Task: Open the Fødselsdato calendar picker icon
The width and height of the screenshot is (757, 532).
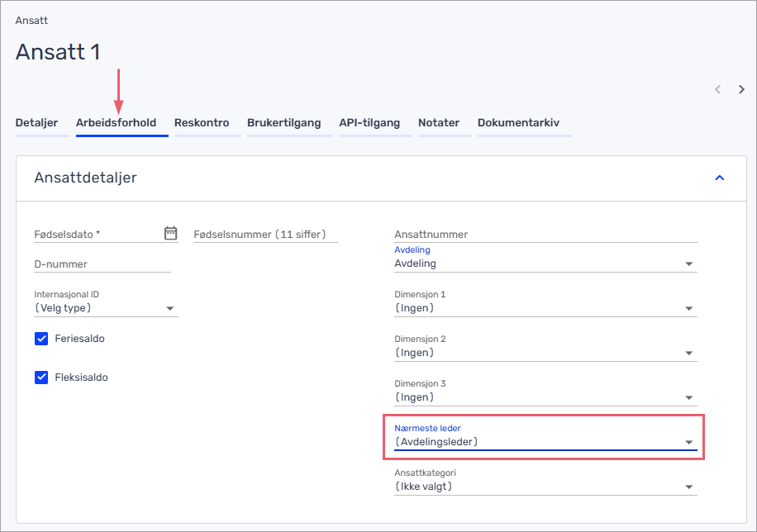Action: click(x=170, y=233)
